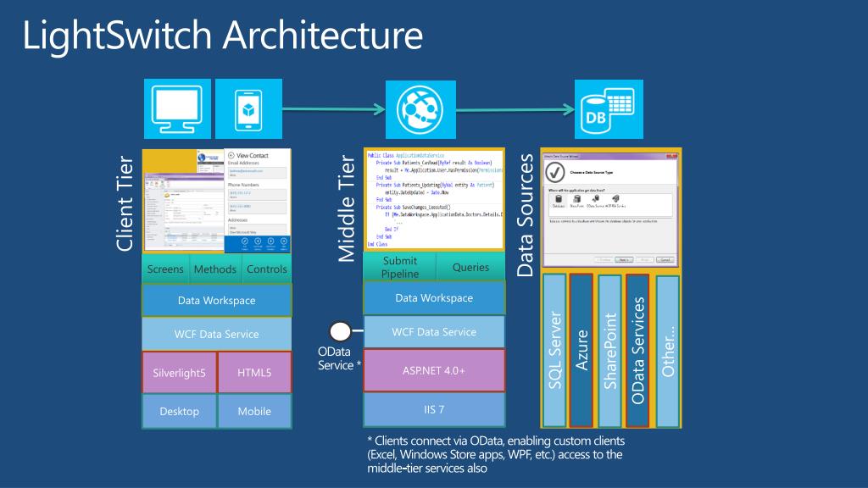The image size is (868, 488).
Task: Click Next button in data source wizard thumbnail
Action: coord(623,259)
